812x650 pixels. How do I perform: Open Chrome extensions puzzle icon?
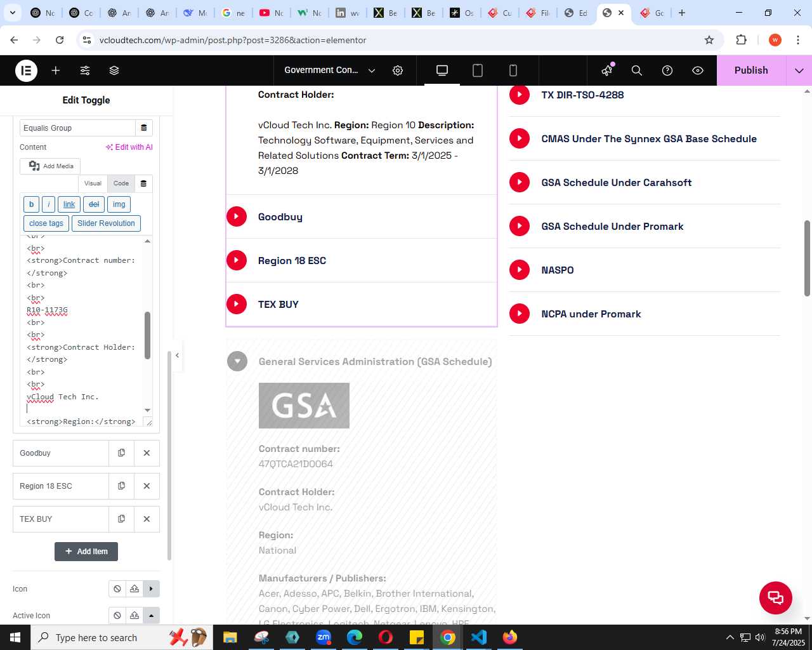point(741,40)
